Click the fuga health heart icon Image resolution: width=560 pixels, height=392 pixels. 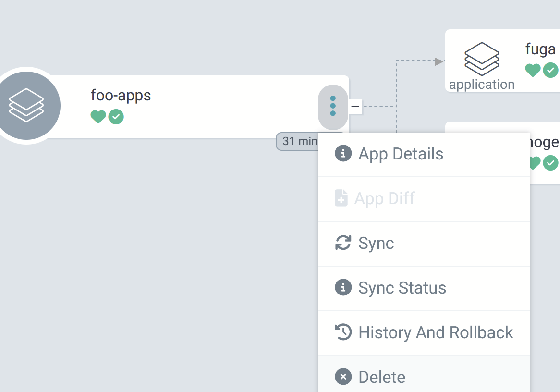pos(533,70)
